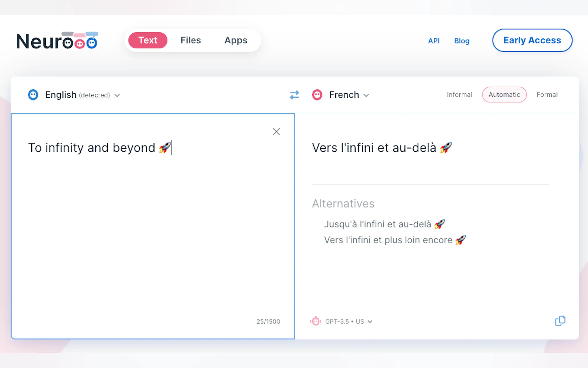Clear source text with X icon
The image size is (588, 368).
pyautogui.click(x=276, y=132)
